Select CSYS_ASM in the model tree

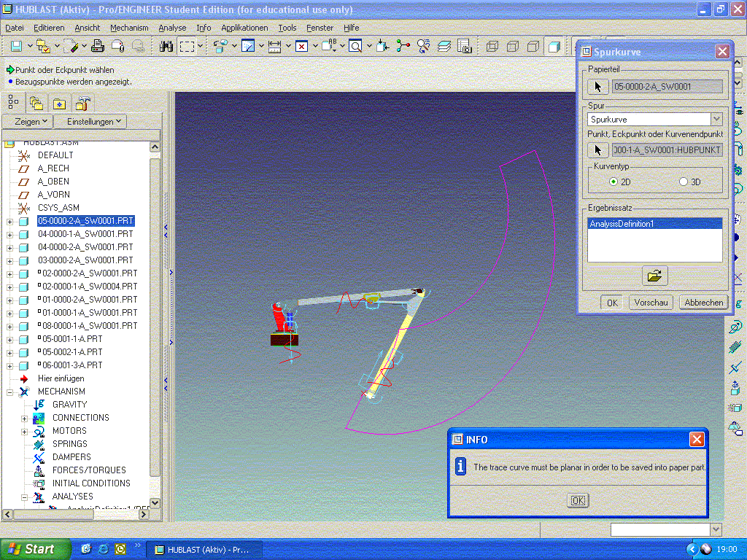pyautogui.click(x=58, y=208)
